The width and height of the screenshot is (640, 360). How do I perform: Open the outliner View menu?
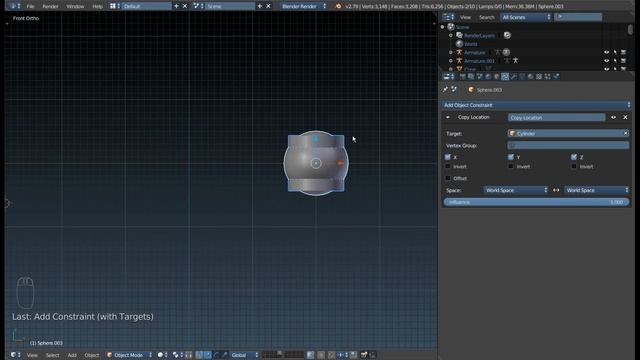pyautogui.click(x=465, y=17)
